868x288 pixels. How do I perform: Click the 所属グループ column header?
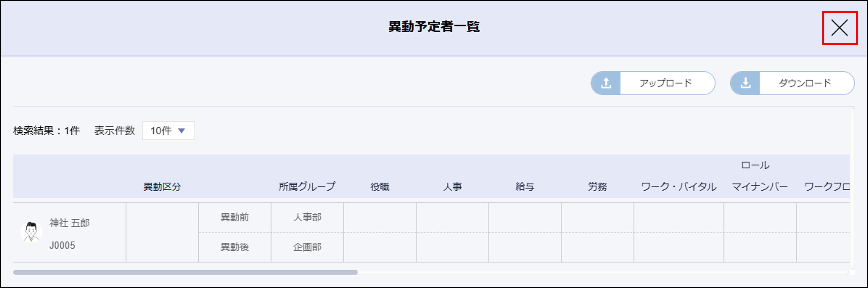[x=307, y=186]
